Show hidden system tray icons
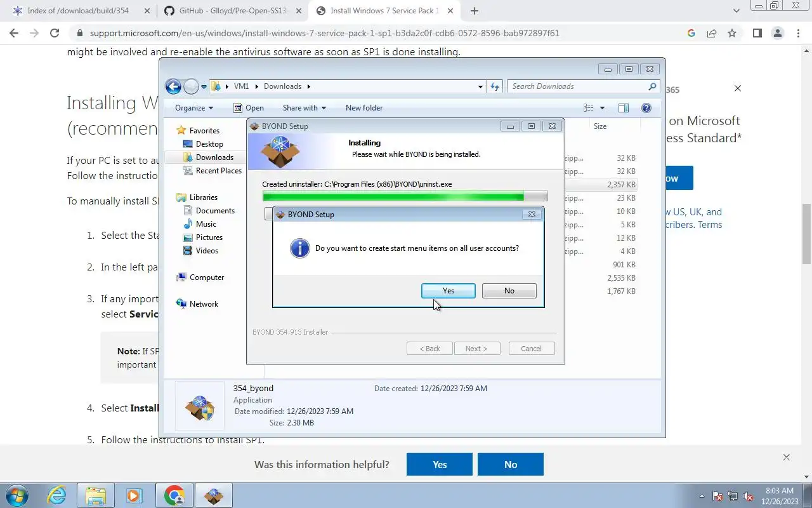The image size is (812, 508). point(702,496)
